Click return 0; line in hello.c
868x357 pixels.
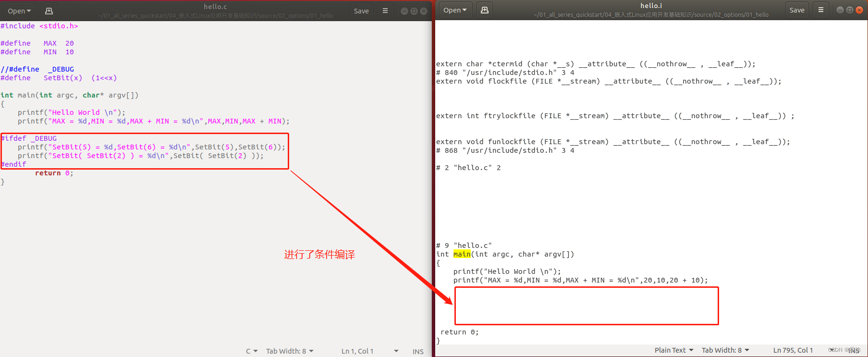[54, 173]
